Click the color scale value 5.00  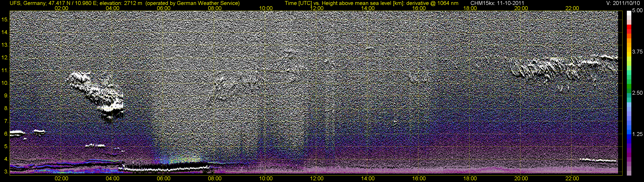point(638,11)
